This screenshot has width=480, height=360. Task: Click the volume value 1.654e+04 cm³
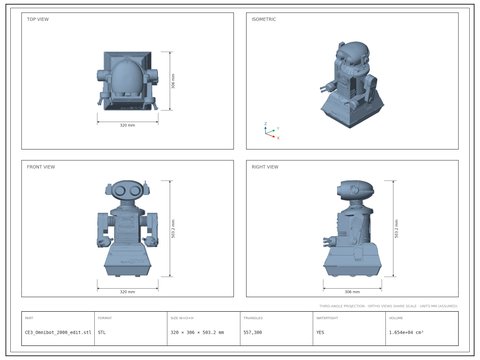pyautogui.click(x=406, y=332)
